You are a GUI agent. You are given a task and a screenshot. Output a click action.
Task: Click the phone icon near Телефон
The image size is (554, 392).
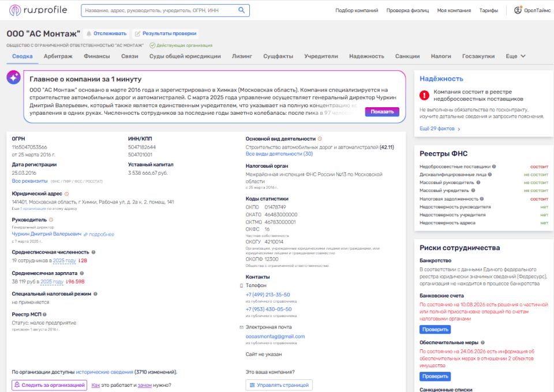pyautogui.click(x=242, y=285)
